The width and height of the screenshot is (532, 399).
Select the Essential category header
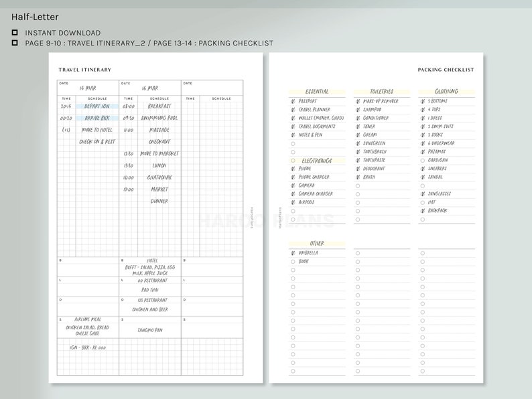pyautogui.click(x=316, y=92)
